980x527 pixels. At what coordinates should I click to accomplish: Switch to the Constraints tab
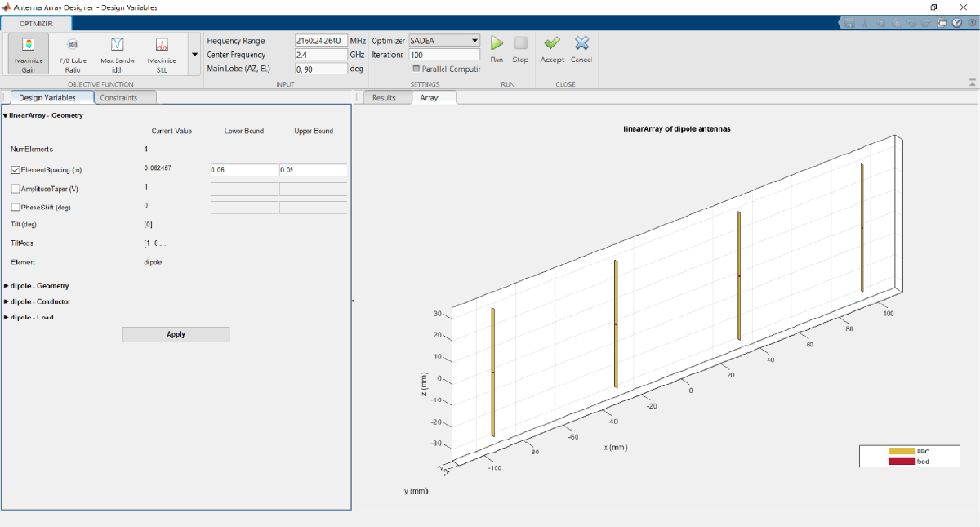[x=118, y=98]
